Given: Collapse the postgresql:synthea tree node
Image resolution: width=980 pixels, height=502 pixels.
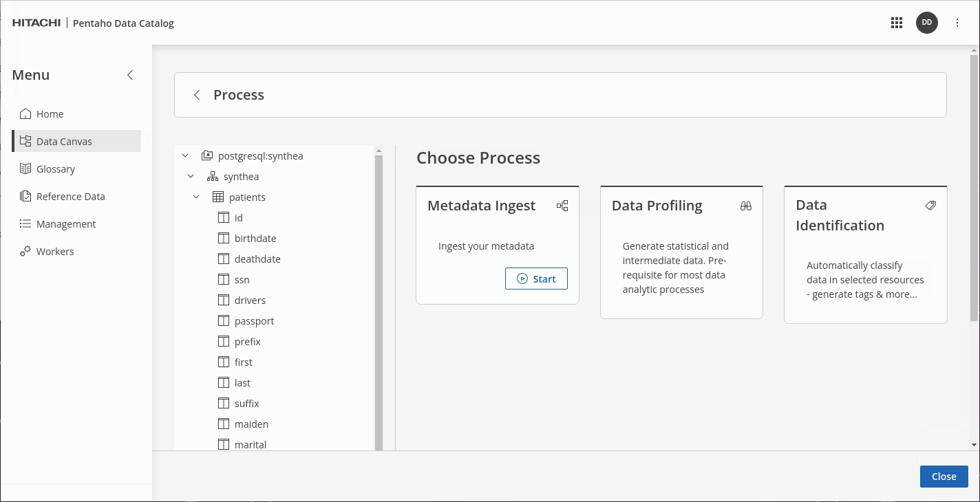Looking at the screenshot, I should point(185,156).
